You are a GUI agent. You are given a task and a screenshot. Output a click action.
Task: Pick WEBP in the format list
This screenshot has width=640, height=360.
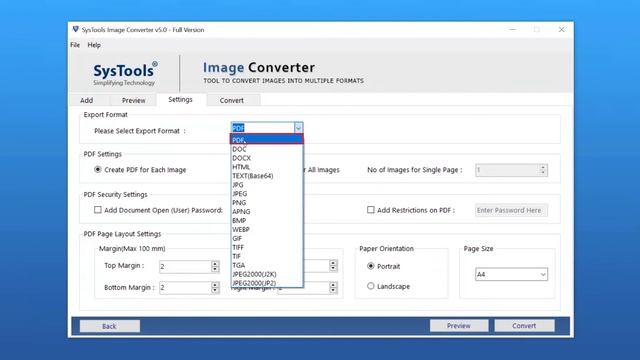(267, 230)
